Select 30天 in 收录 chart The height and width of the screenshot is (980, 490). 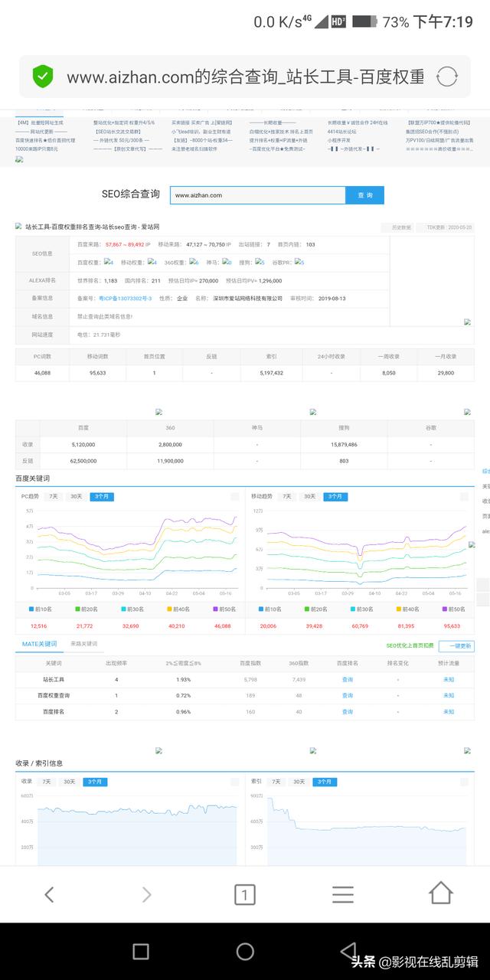pos(70,782)
